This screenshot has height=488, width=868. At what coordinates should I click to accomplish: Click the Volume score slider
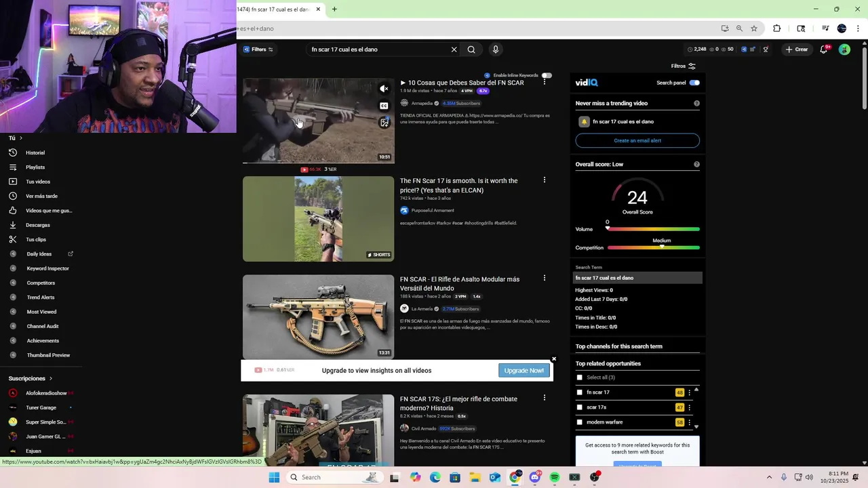coord(654,229)
